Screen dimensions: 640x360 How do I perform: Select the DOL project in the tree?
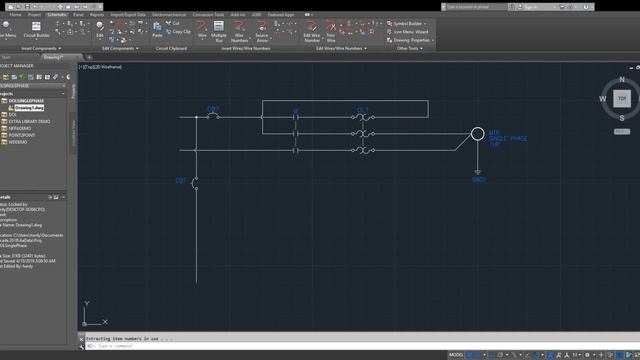(13, 115)
